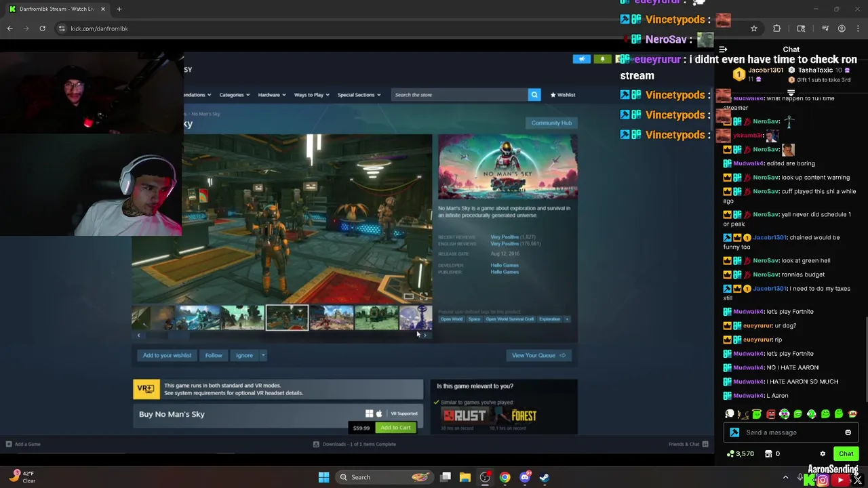
Task: Expand the Categories store menu
Action: tap(235, 95)
